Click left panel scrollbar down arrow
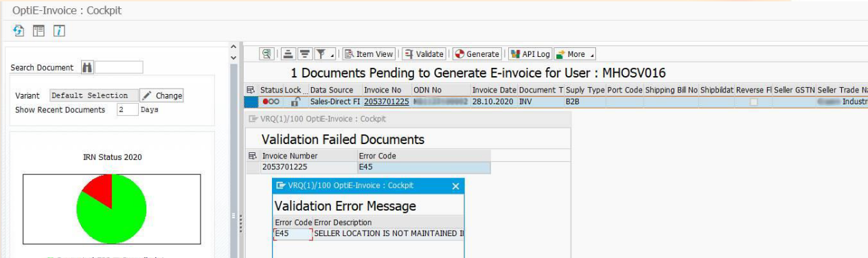This screenshot has width=868, height=258. pyautogui.click(x=233, y=58)
